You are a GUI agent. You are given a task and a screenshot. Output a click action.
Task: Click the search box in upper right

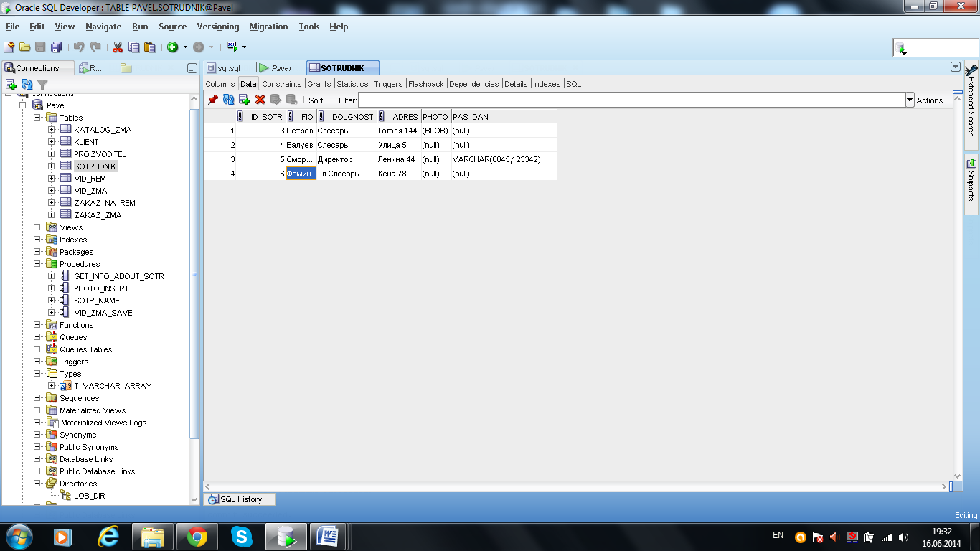(x=935, y=47)
